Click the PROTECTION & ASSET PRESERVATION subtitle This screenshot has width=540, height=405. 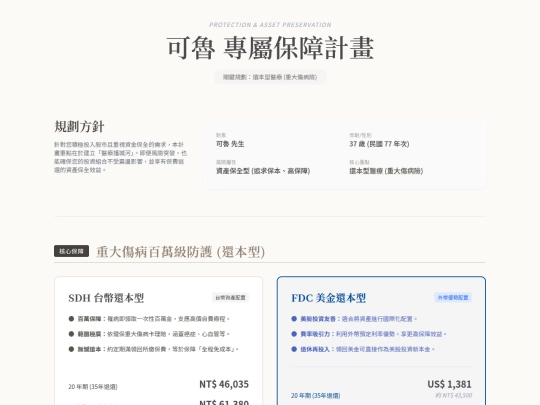tap(270, 25)
